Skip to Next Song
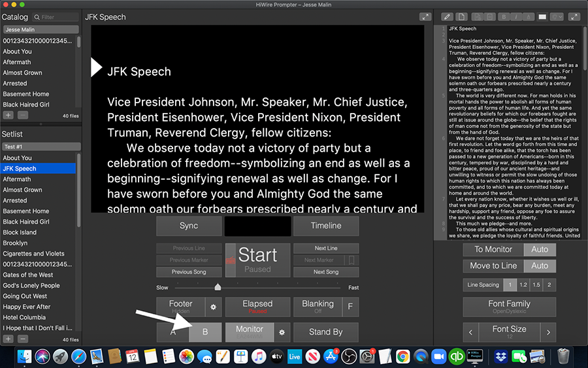Viewport: 588px width, 368px height. 326,272
